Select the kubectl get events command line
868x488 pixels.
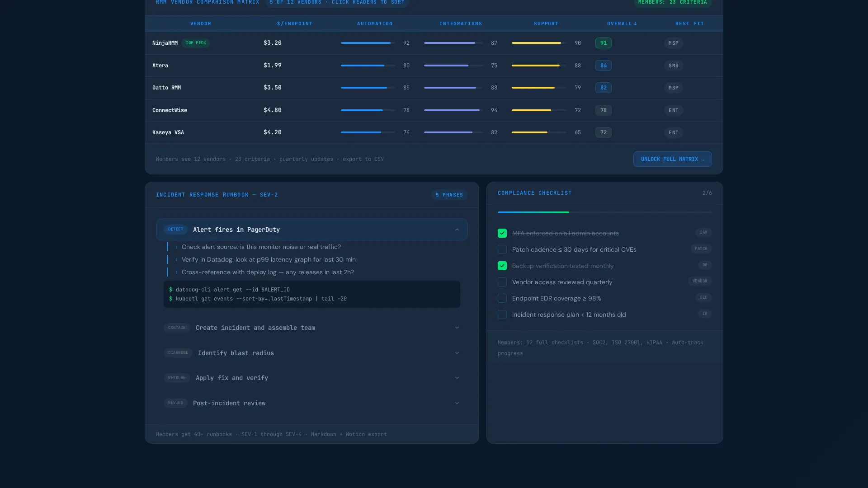point(258,299)
